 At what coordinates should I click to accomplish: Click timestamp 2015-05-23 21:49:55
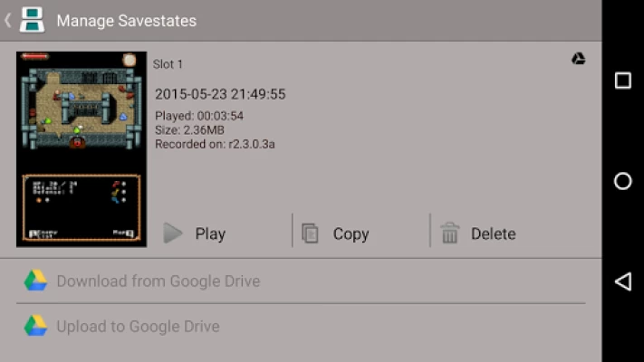[220, 94]
